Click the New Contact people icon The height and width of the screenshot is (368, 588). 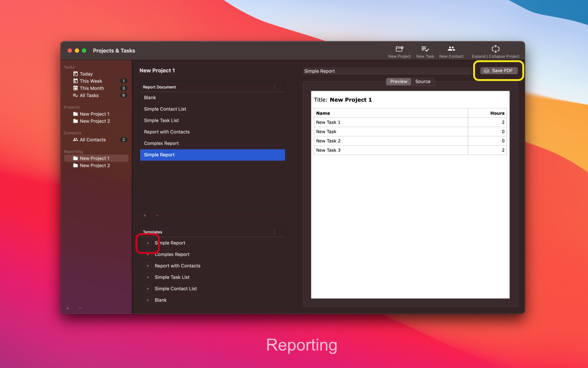451,50
